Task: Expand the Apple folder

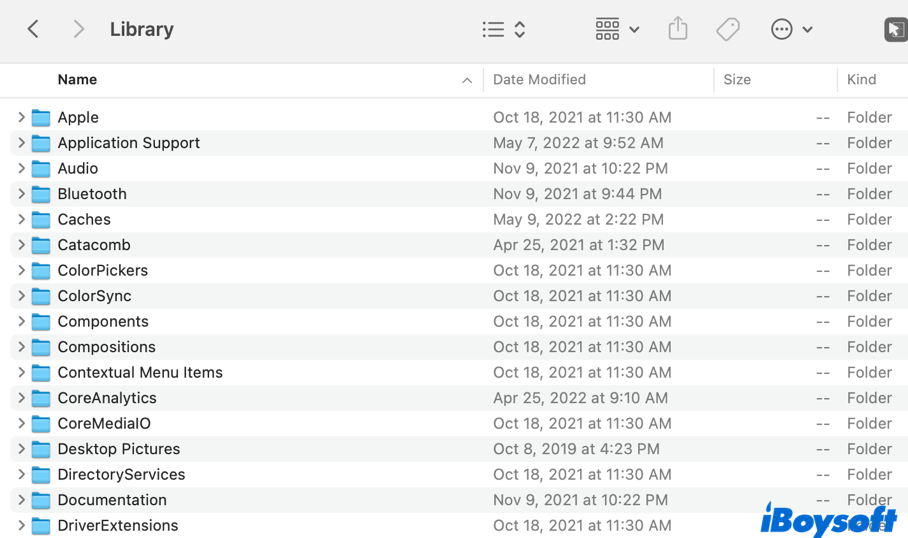Action: pos(21,117)
